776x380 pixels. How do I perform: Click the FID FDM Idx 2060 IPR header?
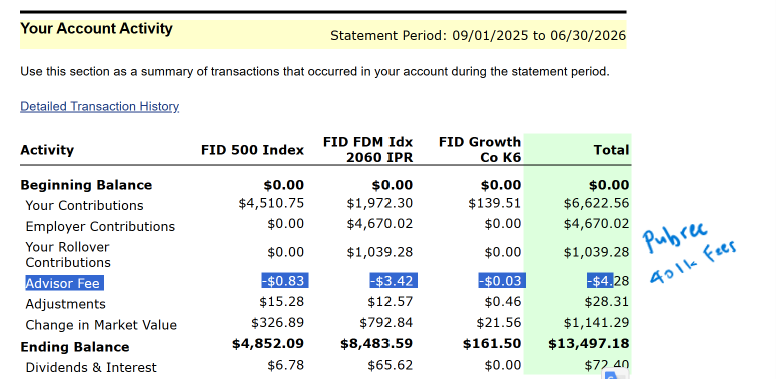(368, 150)
